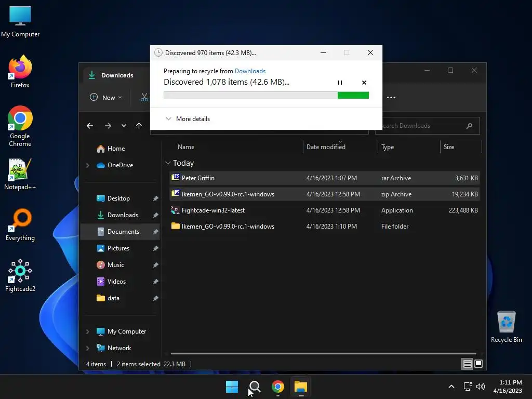This screenshot has width=532, height=399.
Task: Open the See more three-dots menu in the toolbar
Action: tap(391, 97)
